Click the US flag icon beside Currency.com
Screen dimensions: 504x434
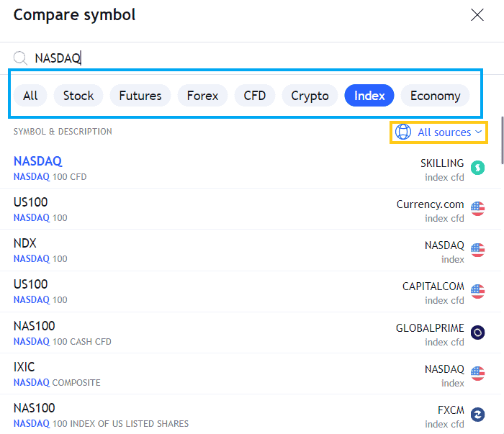point(477,209)
